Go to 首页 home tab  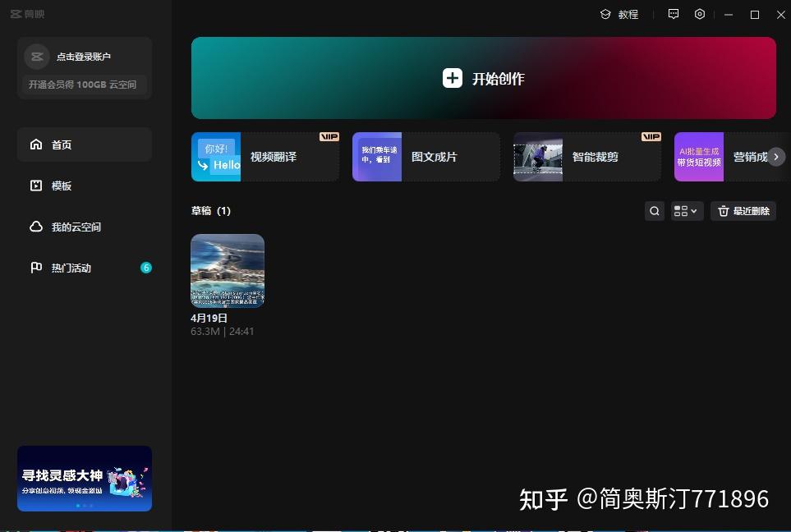[x=85, y=144]
